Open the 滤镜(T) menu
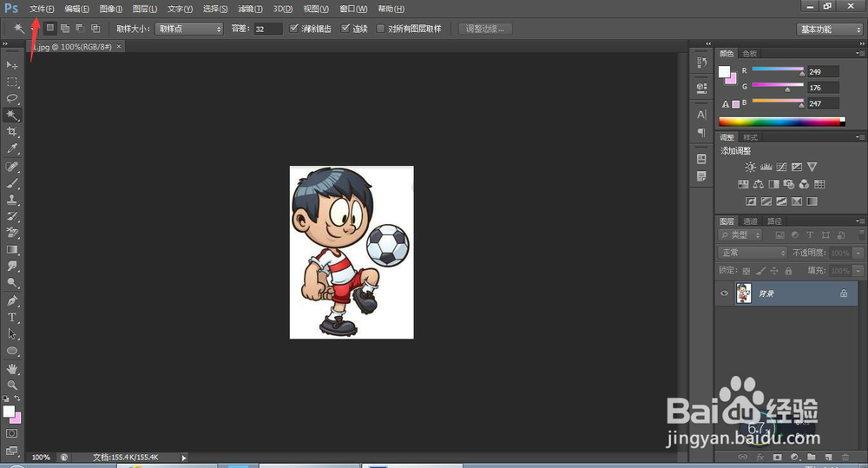The width and height of the screenshot is (868, 468). (x=250, y=9)
